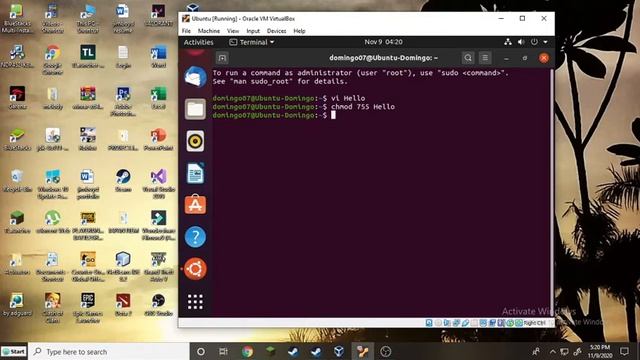Screen dimensions: 640x360
Task: Open the Help question mark icon in dock
Action: (195, 237)
